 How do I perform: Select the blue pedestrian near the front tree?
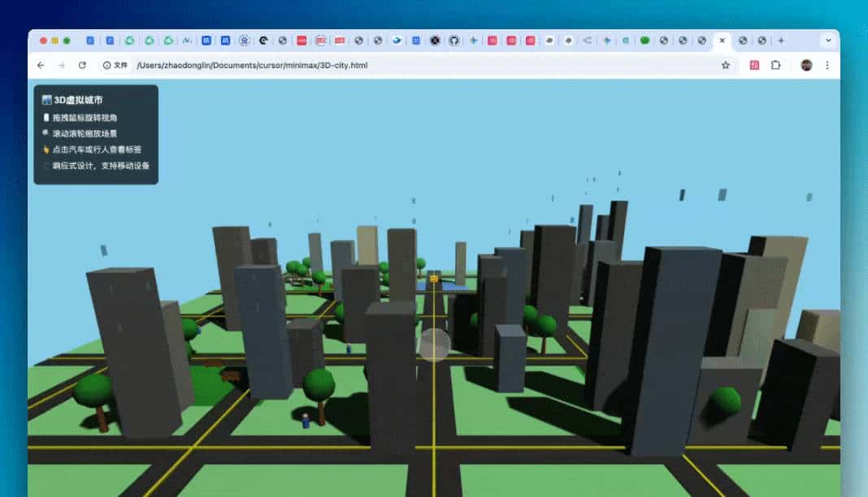[306, 420]
